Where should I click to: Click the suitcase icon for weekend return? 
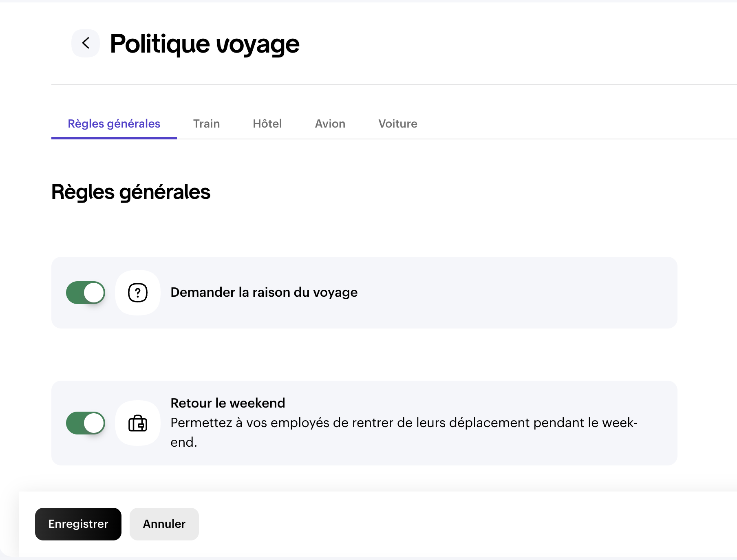click(x=138, y=423)
